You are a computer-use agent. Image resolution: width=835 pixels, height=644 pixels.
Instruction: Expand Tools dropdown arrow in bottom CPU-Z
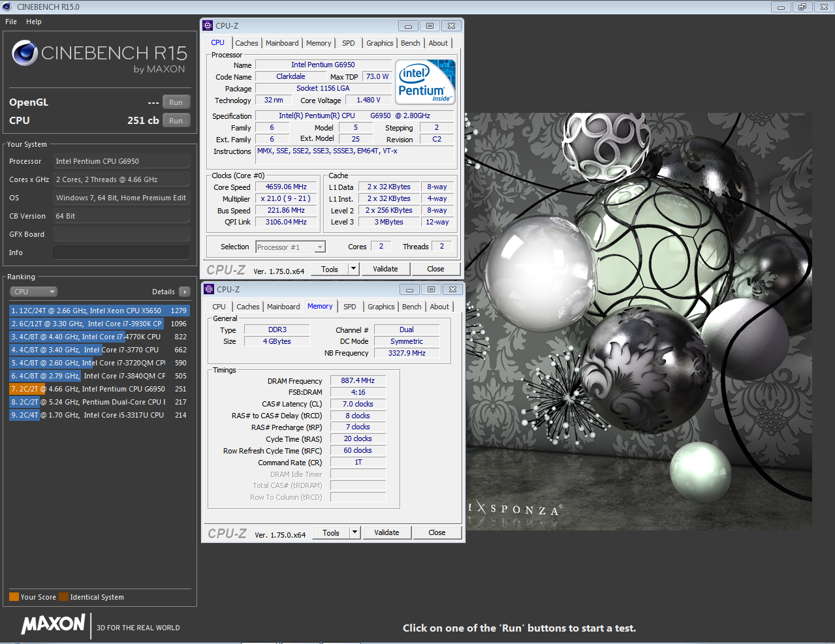pos(354,532)
